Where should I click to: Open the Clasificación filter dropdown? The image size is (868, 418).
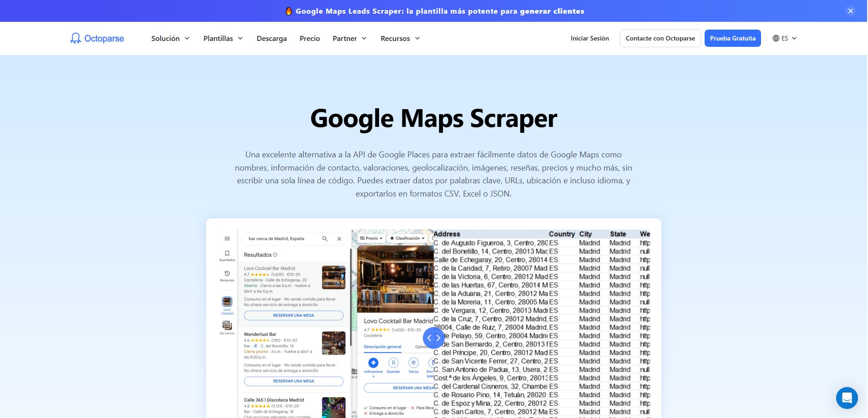[406, 238]
